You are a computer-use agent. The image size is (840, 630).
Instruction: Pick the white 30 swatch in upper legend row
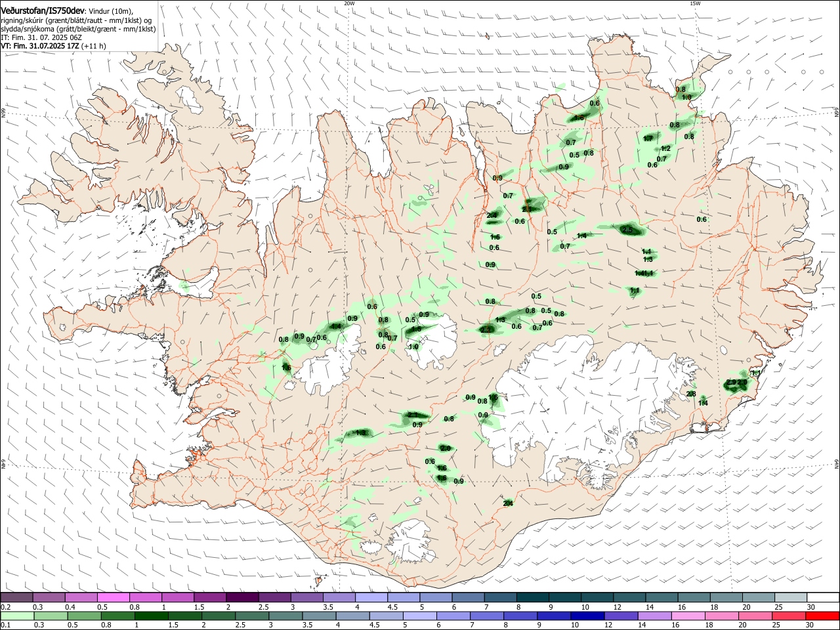[822, 598]
